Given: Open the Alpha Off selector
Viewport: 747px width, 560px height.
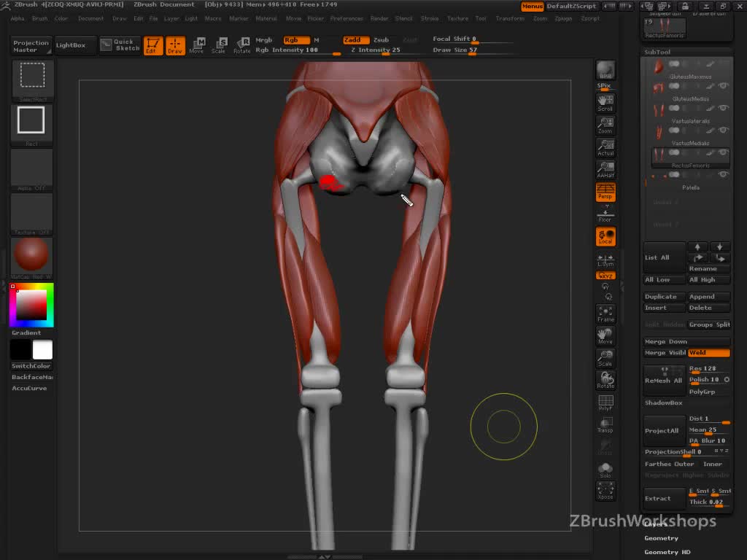Looking at the screenshot, I should click(x=32, y=170).
